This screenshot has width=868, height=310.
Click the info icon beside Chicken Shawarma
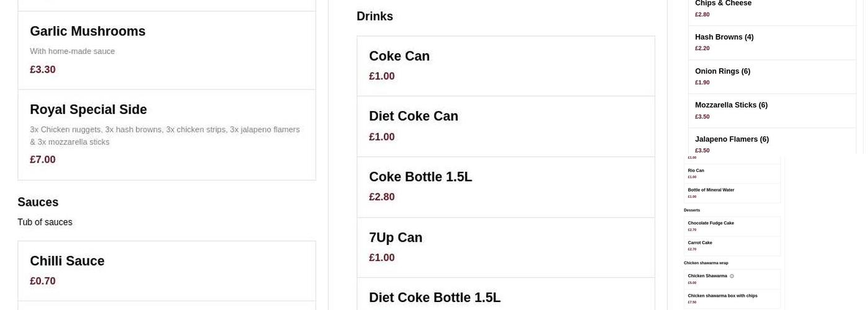coord(732,276)
